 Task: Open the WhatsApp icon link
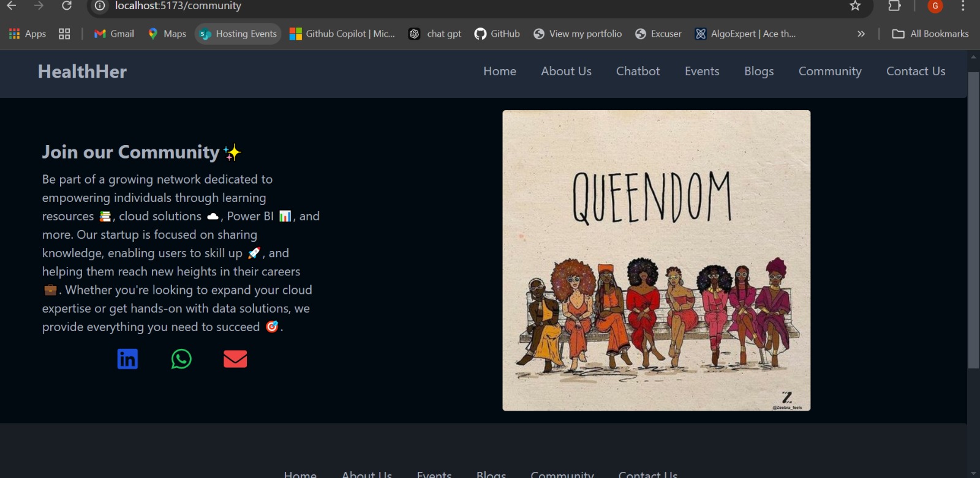(181, 359)
